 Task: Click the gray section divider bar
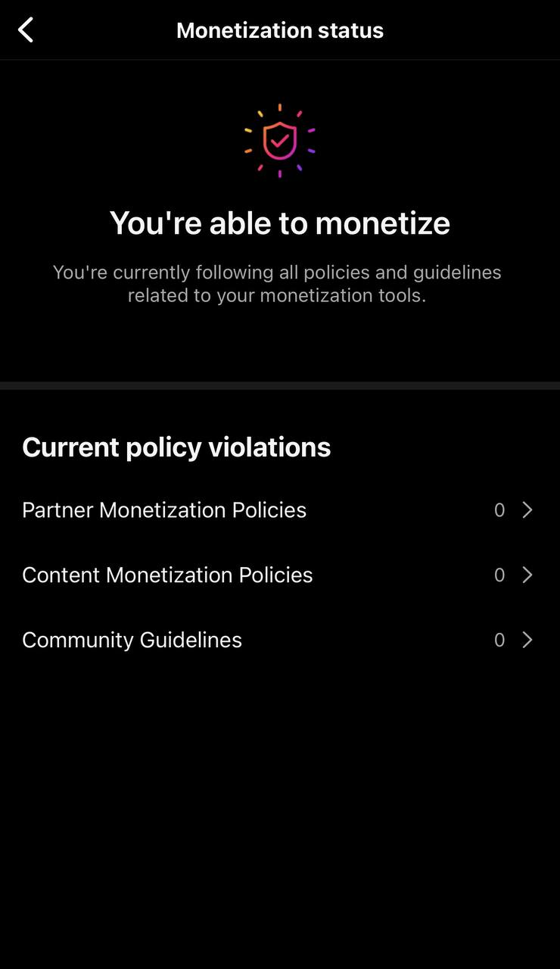click(x=280, y=385)
